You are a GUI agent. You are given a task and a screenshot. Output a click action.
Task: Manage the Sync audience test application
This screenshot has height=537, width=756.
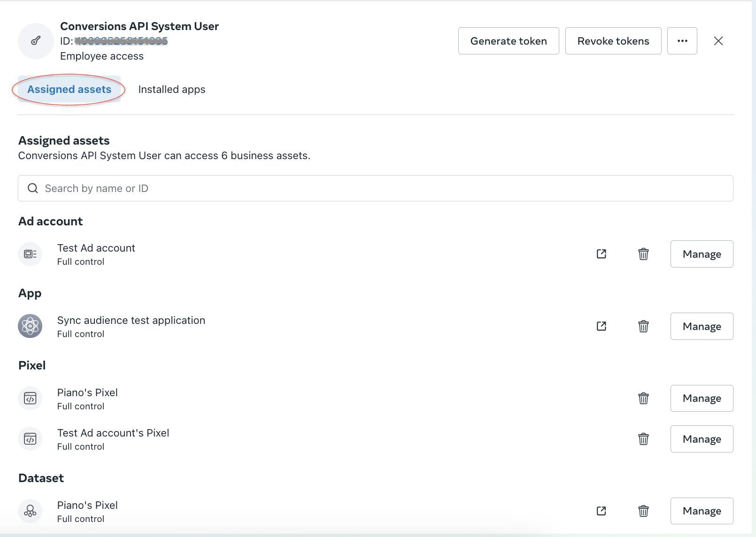pyautogui.click(x=702, y=326)
